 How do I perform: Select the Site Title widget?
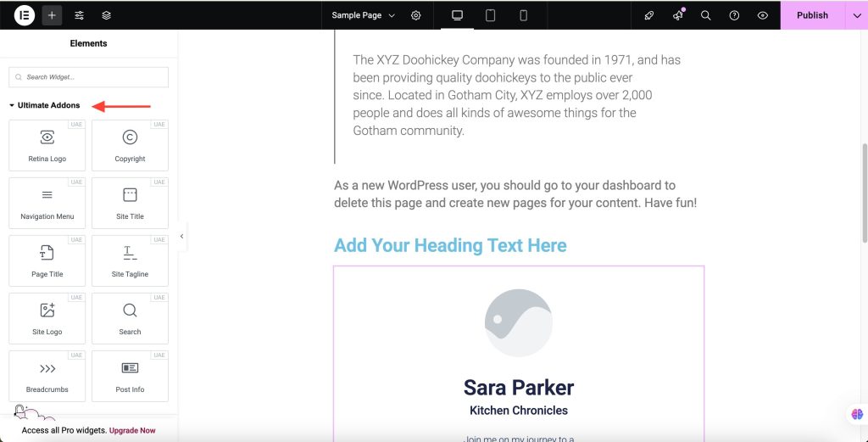[130, 204]
